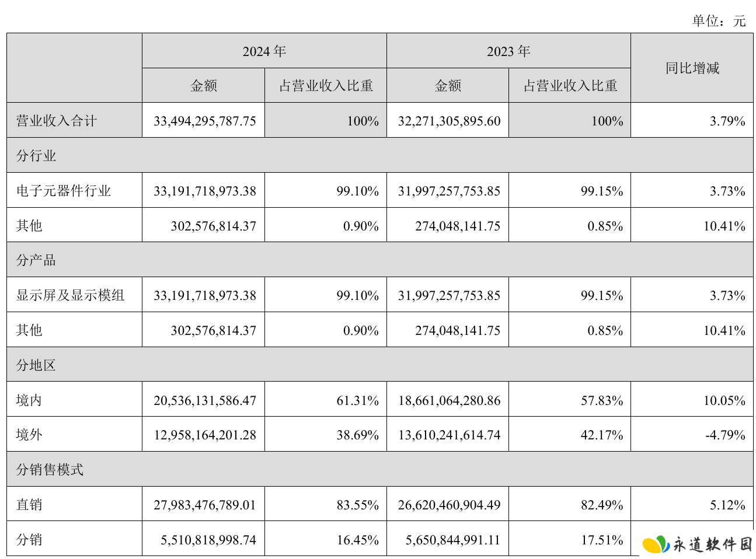Select the 2023年 column header

click(x=508, y=51)
